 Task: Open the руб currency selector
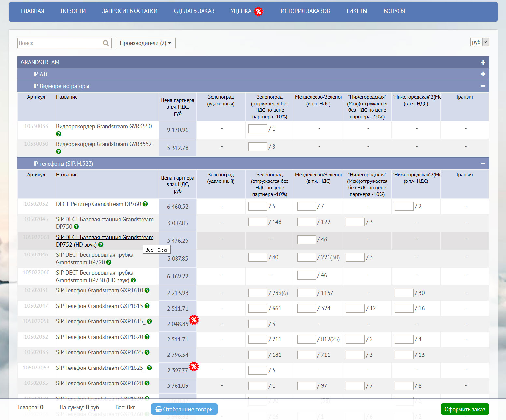click(480, 42)
